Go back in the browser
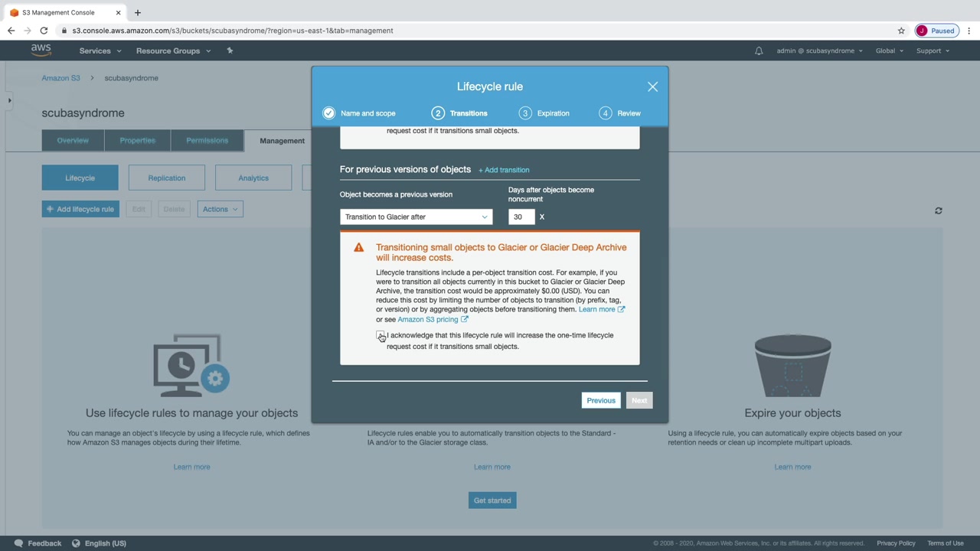Screen dimensions: 980x551 [11, 31]
